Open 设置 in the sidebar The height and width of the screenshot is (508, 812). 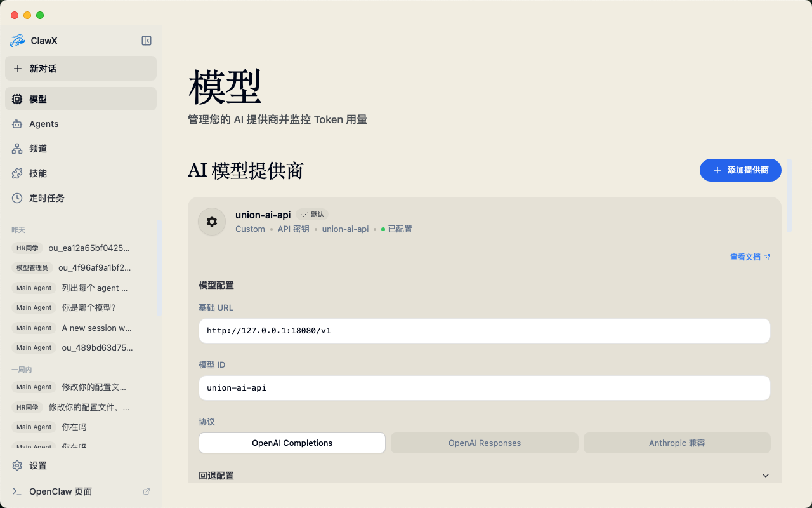tap(81, 465)
